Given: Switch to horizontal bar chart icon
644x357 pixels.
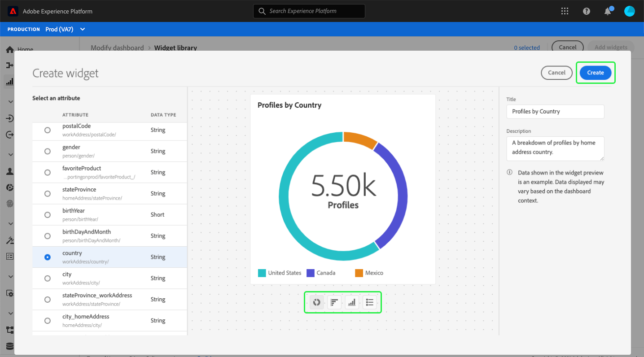Looking at the screenshot, I should [x=334, y=302].
